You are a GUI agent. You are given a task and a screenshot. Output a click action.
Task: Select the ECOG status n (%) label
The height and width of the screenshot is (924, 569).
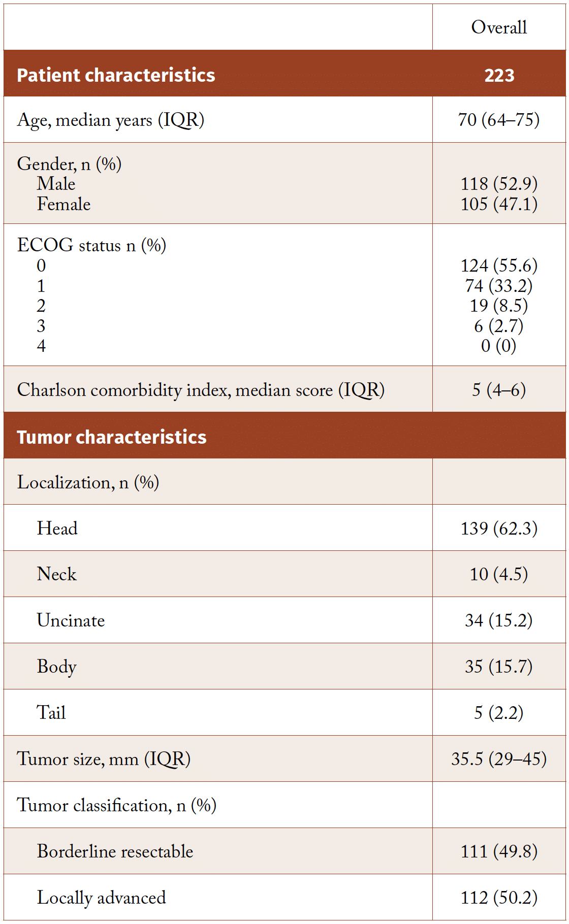(x=91, y=245)
